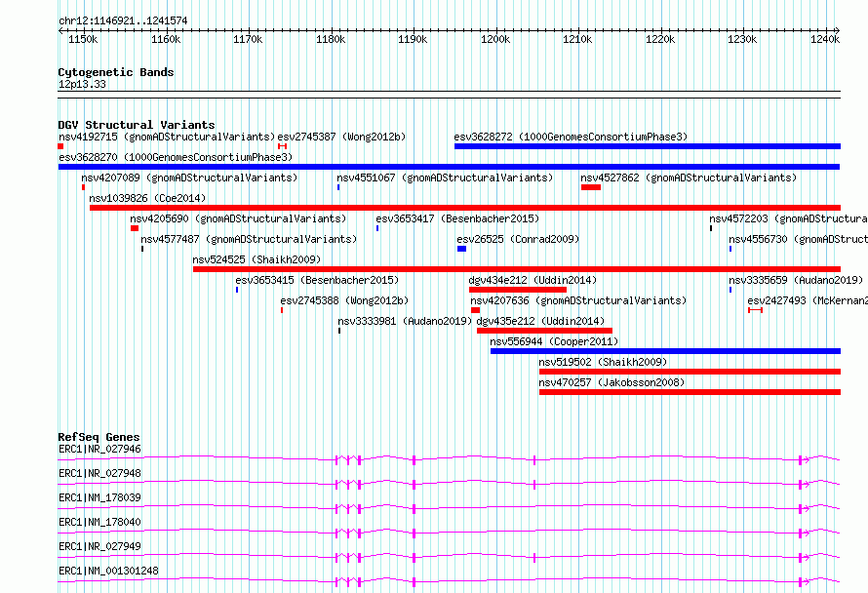Select nsv470257 (Jakobsson2008) red bar

point(690,392)
